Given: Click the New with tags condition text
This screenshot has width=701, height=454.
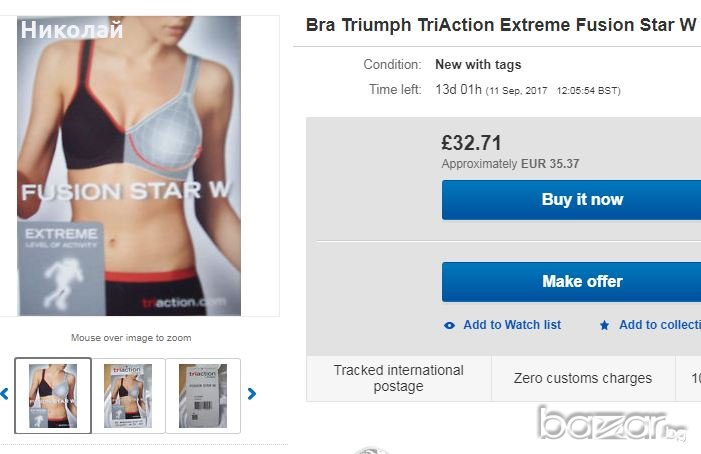Looking at the screenshot, I should tap(478, 65).
